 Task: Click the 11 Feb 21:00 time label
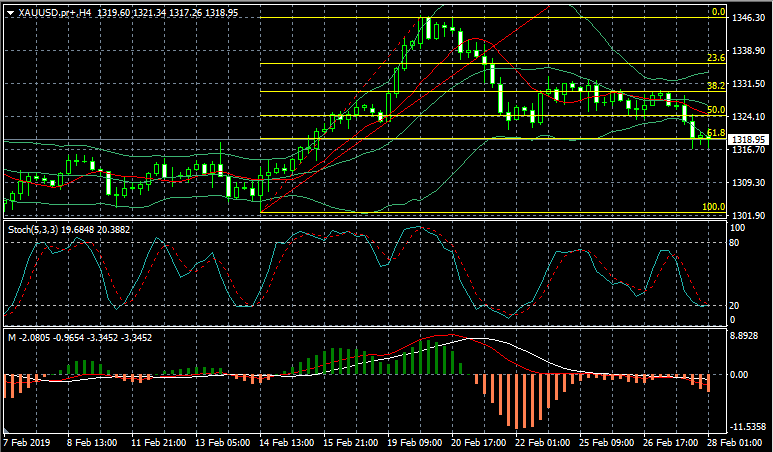[159, 443]
